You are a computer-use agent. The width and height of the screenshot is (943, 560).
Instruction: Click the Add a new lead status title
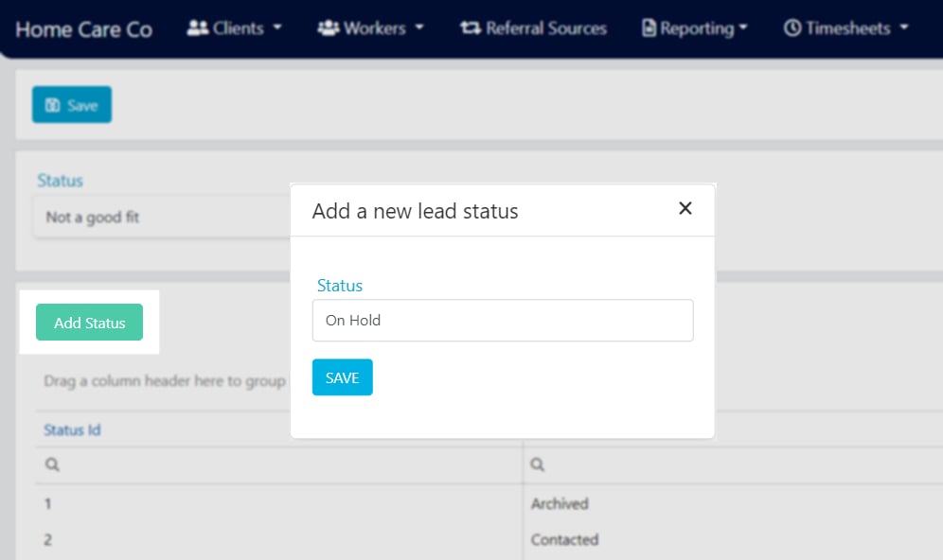[x=415, y=211]
